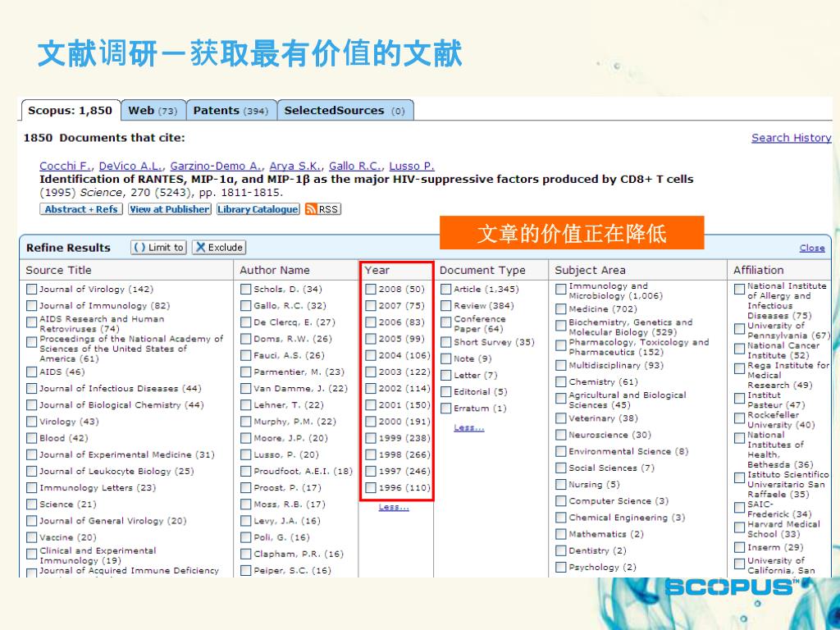Click the Exclude button
The image size is (840, 630).
coord(219,248)
